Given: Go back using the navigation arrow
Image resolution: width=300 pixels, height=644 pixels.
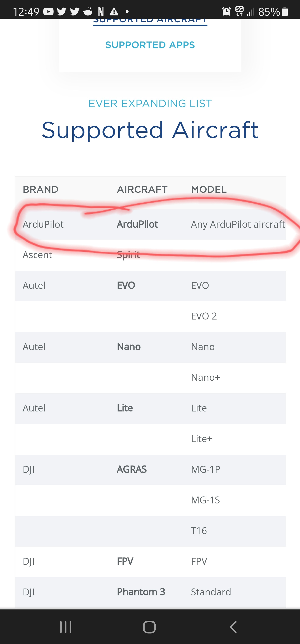Looking at the screenshot, I should pos(233,627).
